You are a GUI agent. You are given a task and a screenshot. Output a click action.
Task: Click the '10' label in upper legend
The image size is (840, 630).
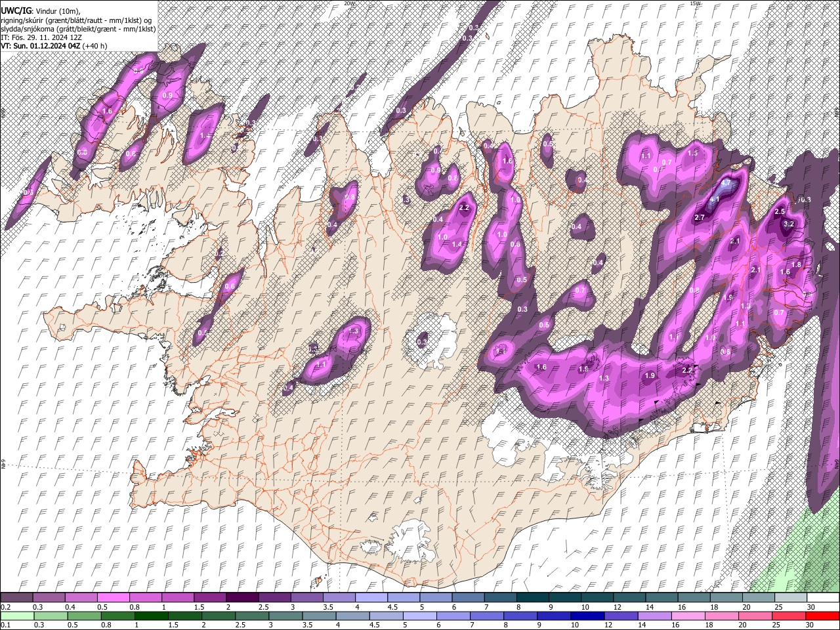585,607
